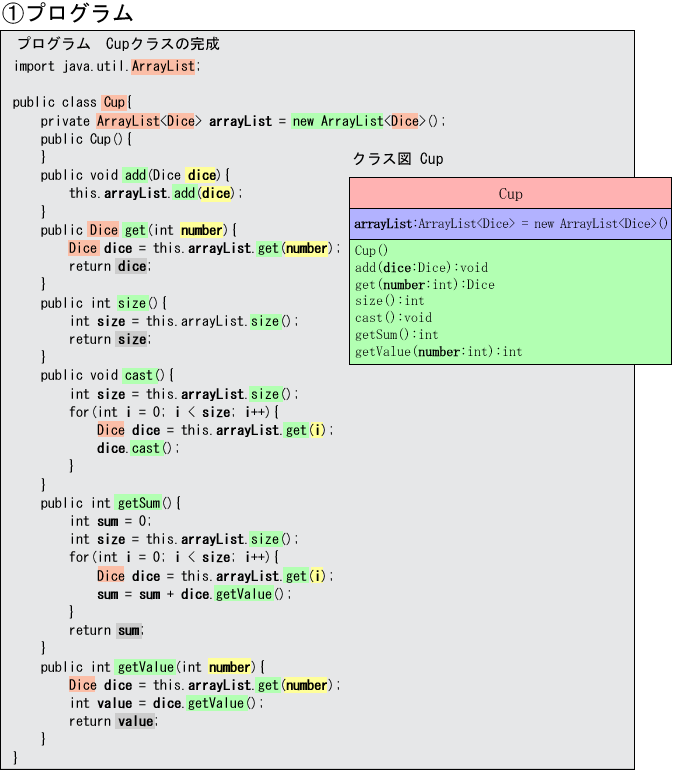The width and height of the screenshot is (675, 770).
Task: Click the 'return size;' statement
Action: (110, 339)
